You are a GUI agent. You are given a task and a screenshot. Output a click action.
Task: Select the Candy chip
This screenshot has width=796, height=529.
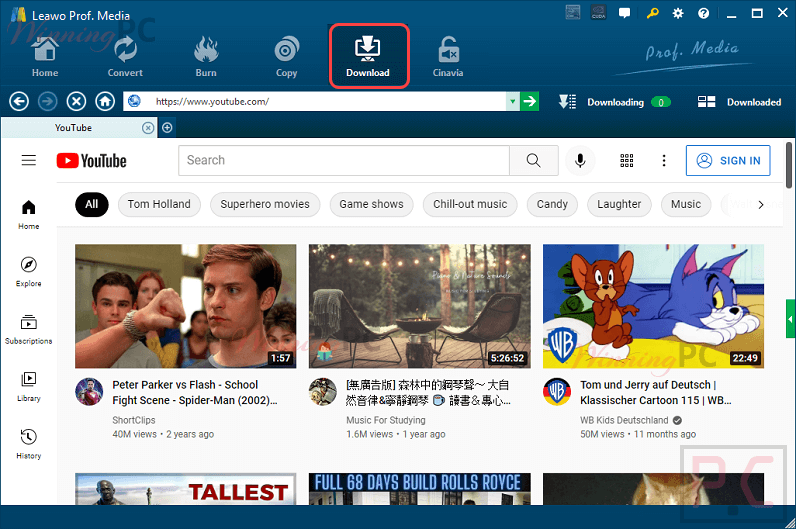[552, 205]
